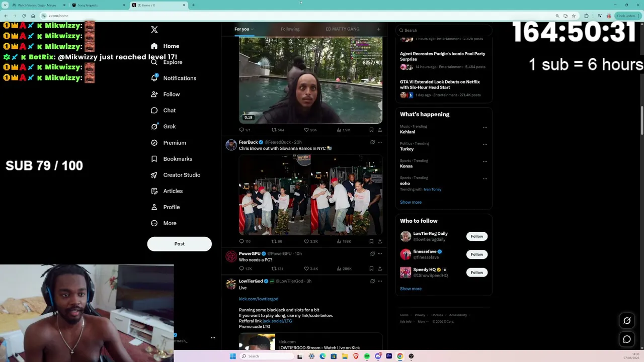This screenshot has width=644, height=362.
Task: Click the X logo above the sidebar
Action: point(154,30)
